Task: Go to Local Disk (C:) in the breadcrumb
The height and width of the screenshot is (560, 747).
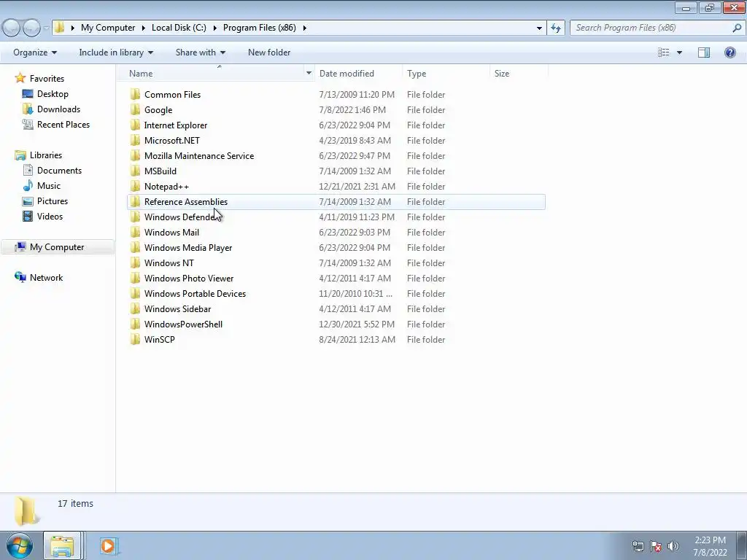Action: 179,28
